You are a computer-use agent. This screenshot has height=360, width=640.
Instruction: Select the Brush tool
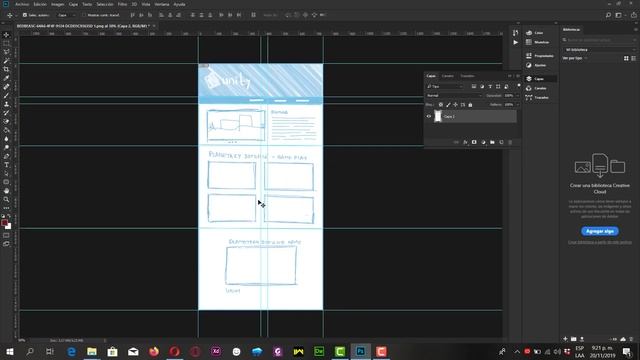(x=6, y=96)
